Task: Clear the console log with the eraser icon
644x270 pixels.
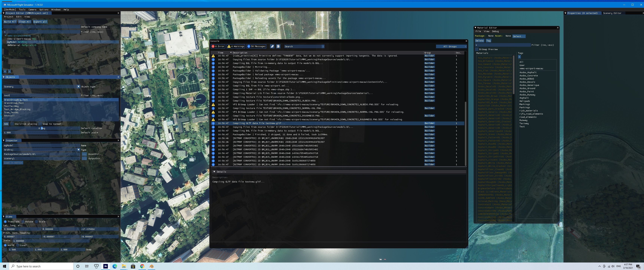Action: click(x=272, y=46)
